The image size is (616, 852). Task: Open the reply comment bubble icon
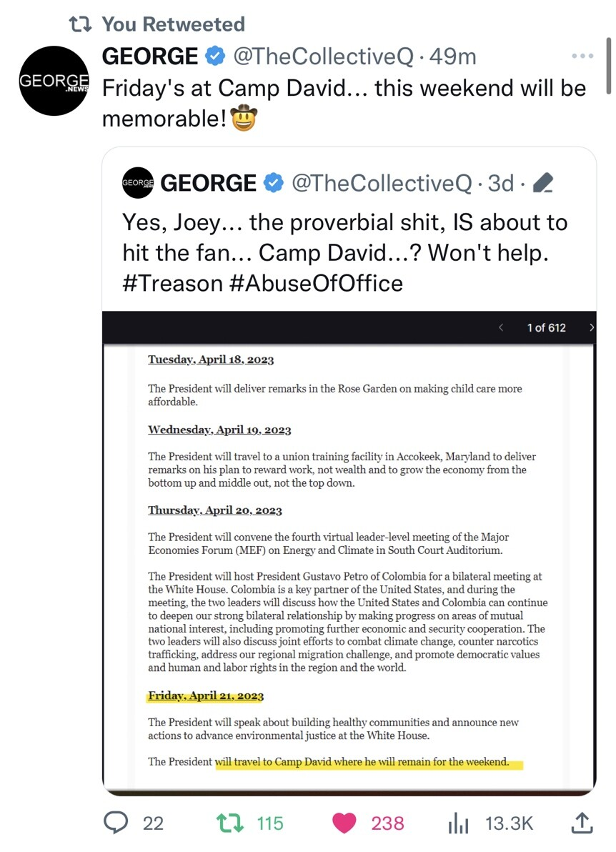click(116, 822)
